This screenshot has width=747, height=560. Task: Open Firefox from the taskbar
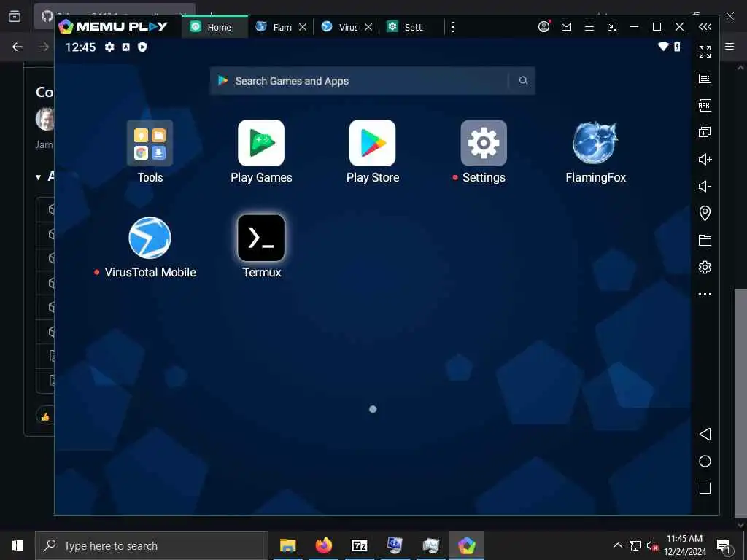click(323, 545)
